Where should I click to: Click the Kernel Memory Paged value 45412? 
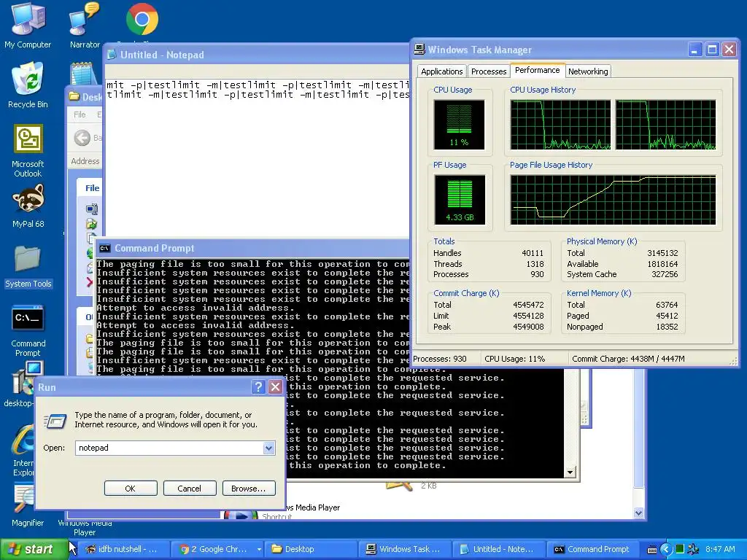(x=667, y=316)
